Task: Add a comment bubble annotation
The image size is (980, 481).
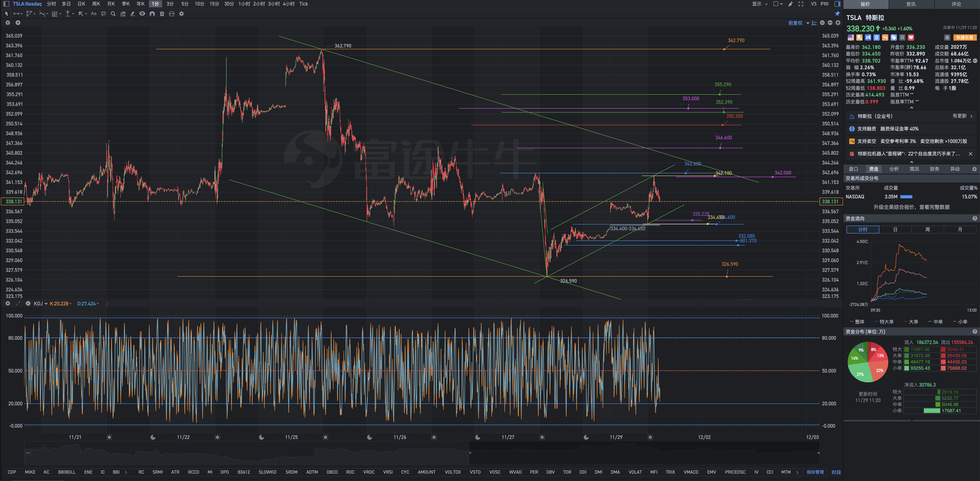Action: pos(103,14)
